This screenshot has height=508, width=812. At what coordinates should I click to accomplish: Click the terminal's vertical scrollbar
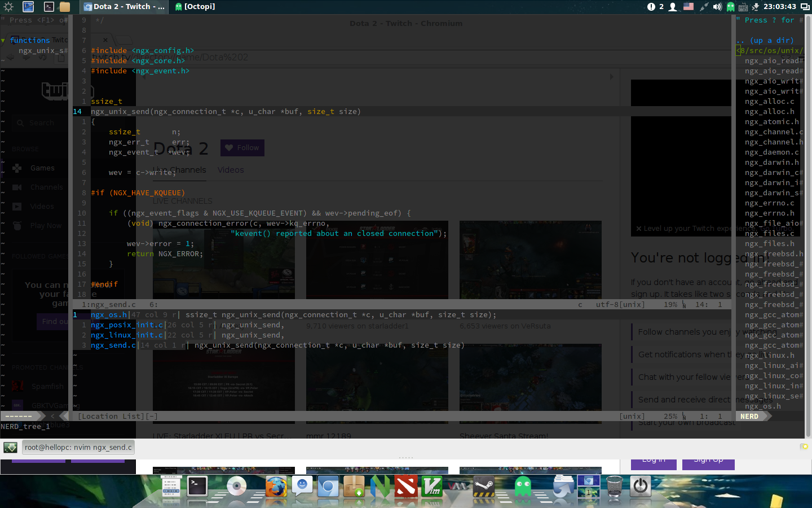point(808,226)
